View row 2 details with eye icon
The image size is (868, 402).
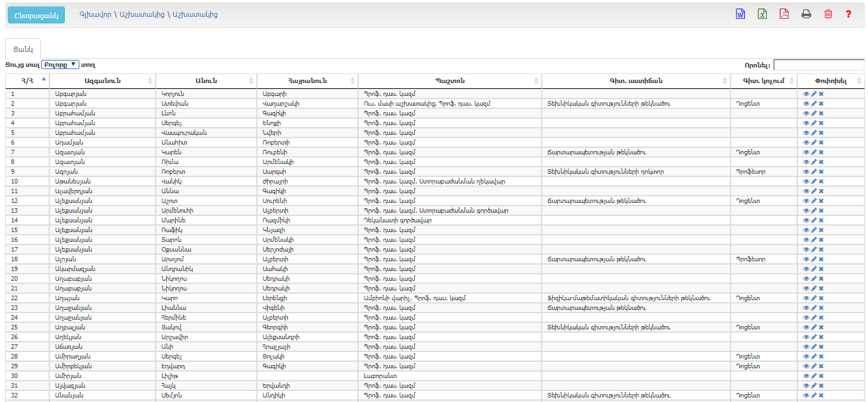tap(806, 104)
